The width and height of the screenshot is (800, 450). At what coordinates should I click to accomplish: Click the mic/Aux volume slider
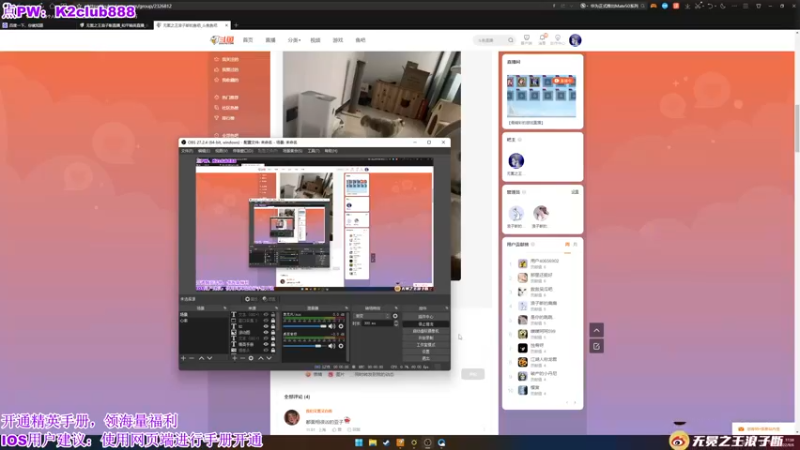click(x=305, y=327)
